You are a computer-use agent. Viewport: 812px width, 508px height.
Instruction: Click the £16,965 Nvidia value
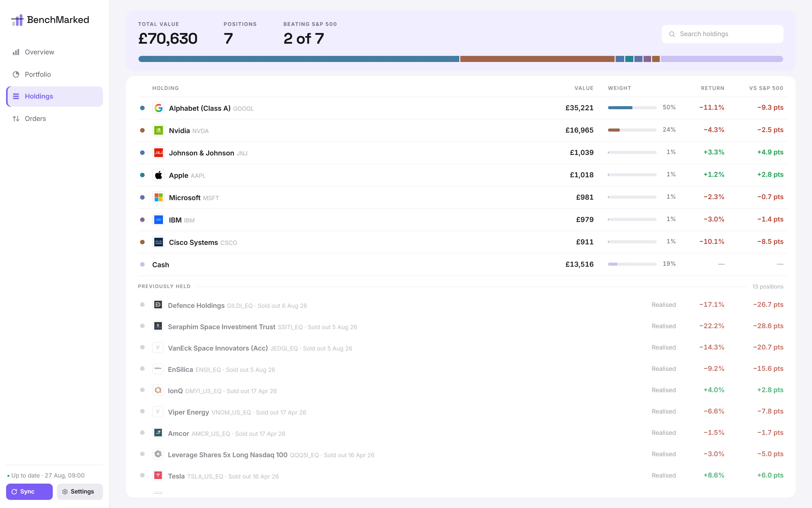point(580,130)
